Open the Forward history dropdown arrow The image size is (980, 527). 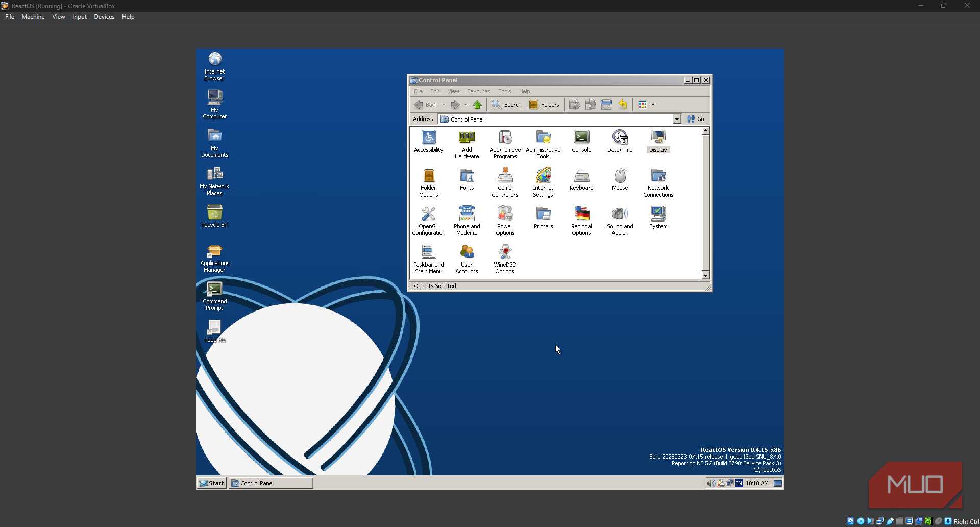coord(465,105)
